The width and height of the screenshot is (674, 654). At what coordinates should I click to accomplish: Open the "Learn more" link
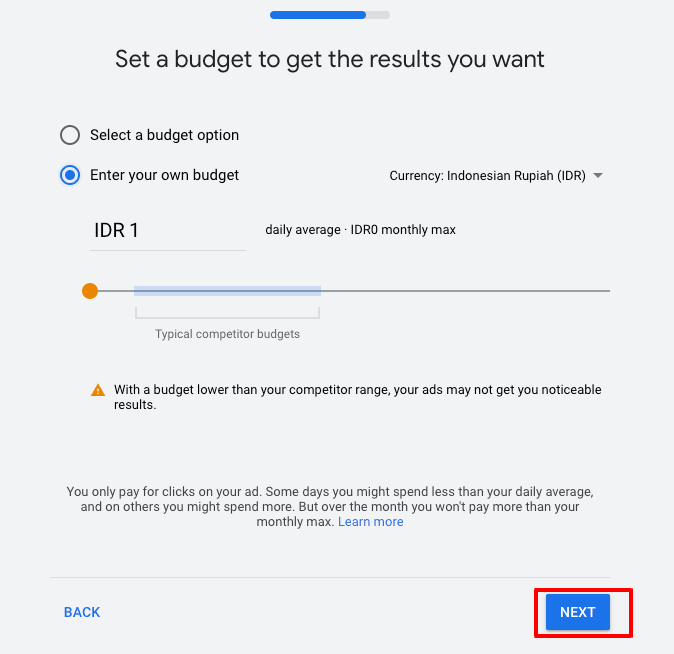(x=370, y=522)
